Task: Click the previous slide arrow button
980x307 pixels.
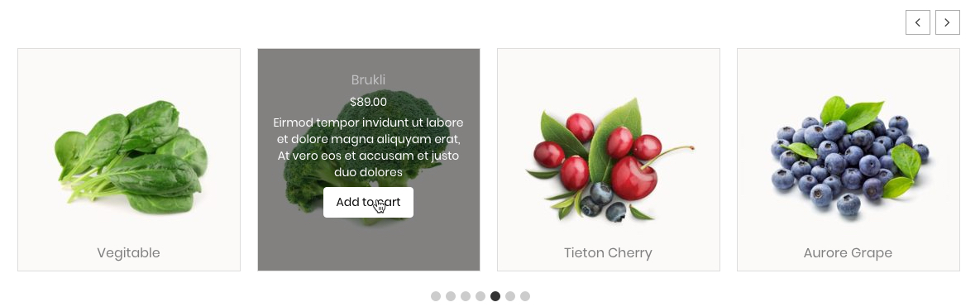Action: pos(917,22)
